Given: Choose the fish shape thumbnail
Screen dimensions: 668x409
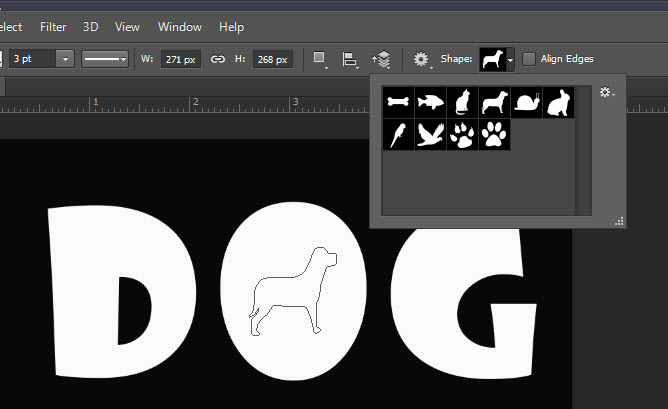Looking at the screenshot, I should point(430,102).
